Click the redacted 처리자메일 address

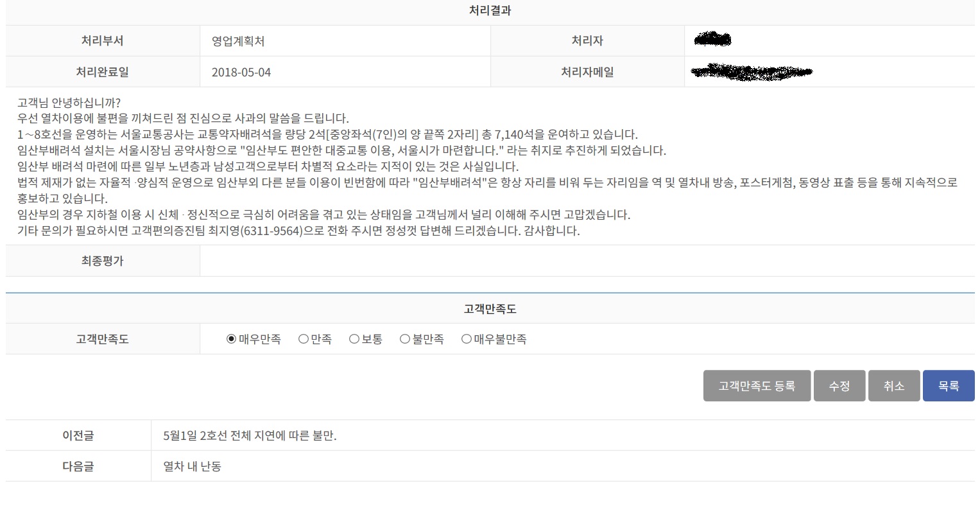click(x=752, y=72)
